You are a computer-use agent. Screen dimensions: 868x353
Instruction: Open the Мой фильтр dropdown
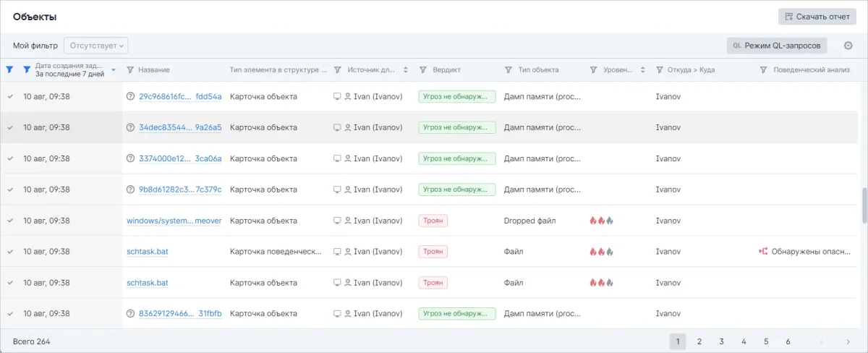pyautogui.click(x=95, y=46)
